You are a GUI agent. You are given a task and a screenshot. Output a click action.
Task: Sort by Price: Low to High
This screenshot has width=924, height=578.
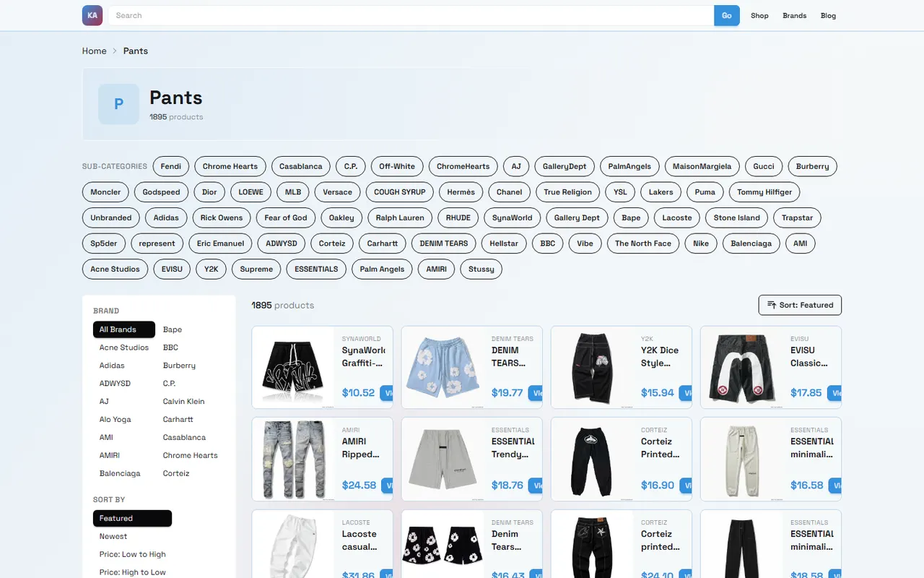(133, 554)
